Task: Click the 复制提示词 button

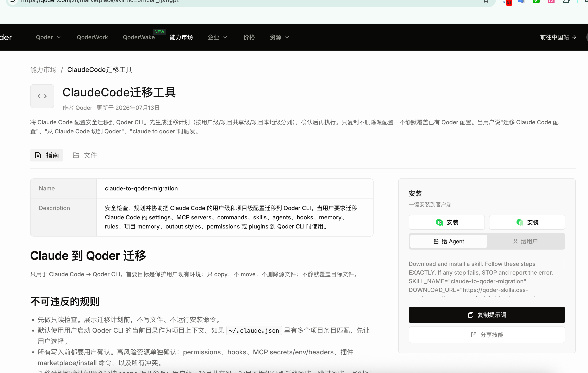Action: click(x=487, y=315)
